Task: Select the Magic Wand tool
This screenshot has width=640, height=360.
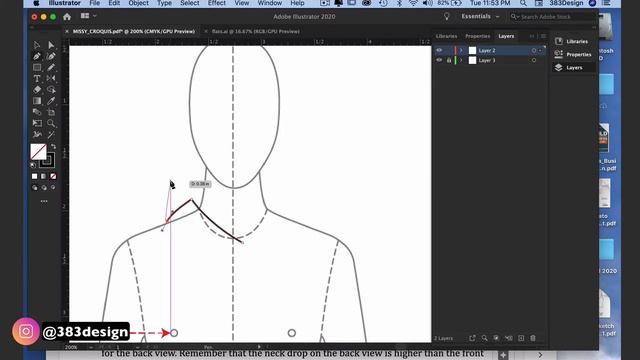Action: (51, 134)
